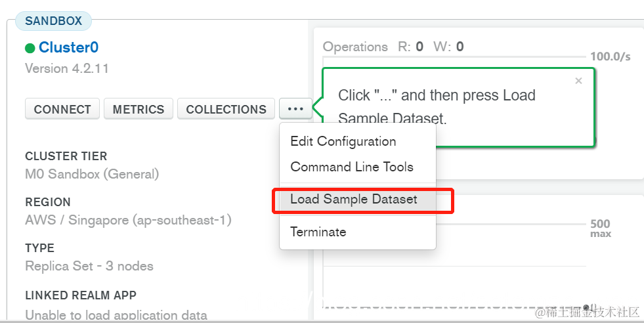Screen dimensions: 644x323
Task: Select Terminate in the dropdown menu
Action: 318,232
